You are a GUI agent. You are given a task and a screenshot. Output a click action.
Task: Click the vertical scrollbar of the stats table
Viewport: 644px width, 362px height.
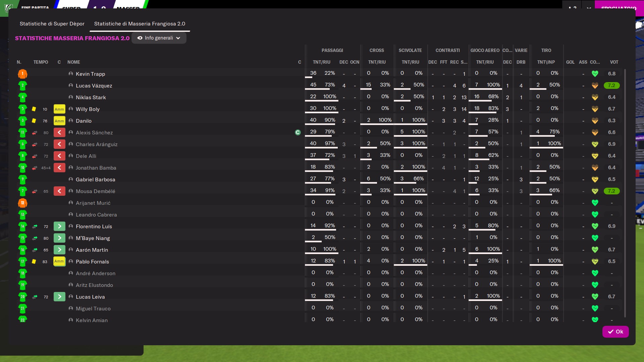(x=625, y=193)
